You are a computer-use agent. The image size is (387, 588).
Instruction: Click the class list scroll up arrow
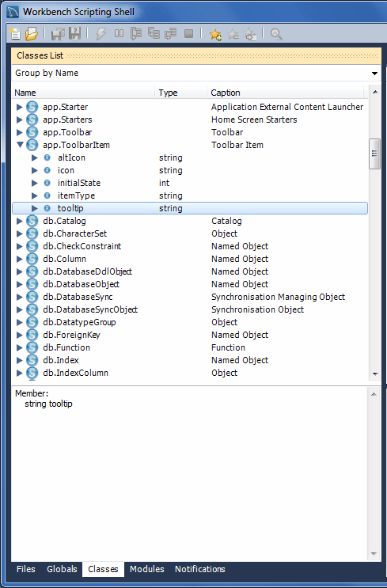point(374,92)
